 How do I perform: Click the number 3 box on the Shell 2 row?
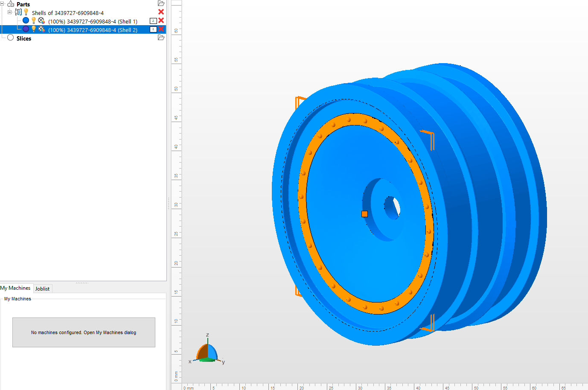click(x=153, y=29)
